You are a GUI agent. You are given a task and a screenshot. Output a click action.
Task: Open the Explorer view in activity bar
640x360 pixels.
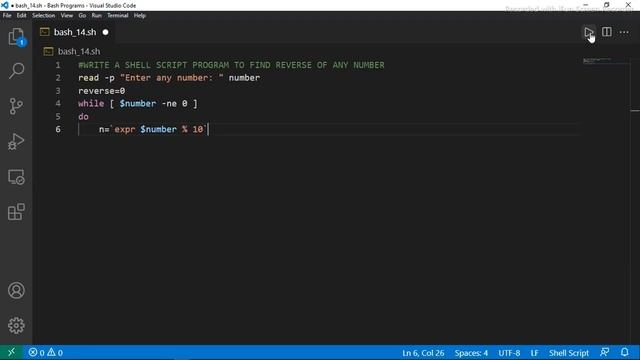16,37
